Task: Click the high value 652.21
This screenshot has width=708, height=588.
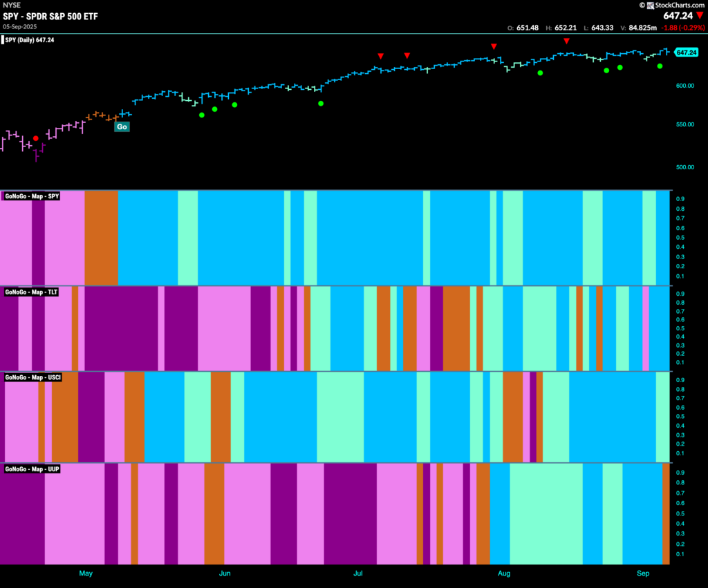Action: tap(566, 28)
